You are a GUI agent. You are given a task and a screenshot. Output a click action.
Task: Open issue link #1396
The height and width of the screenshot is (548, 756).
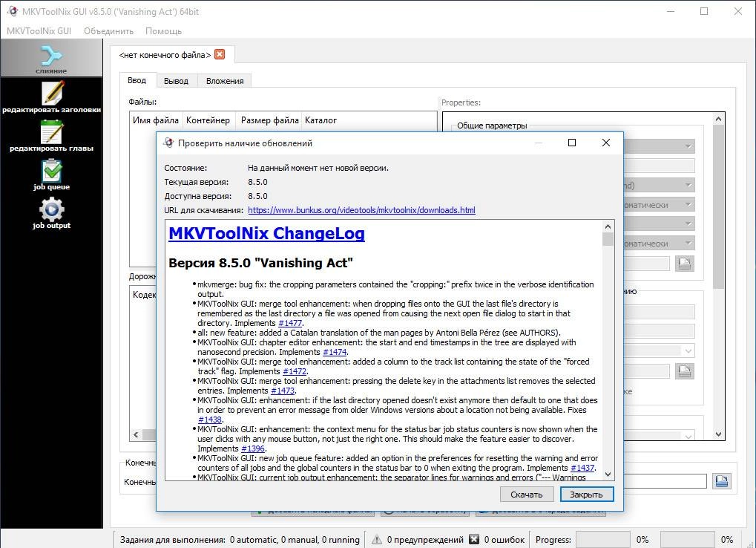coord(253,448)
